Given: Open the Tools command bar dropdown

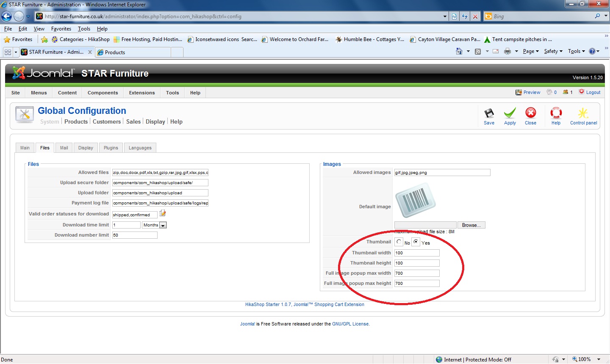Looking at the screenshot, I should tap(577, 51).
